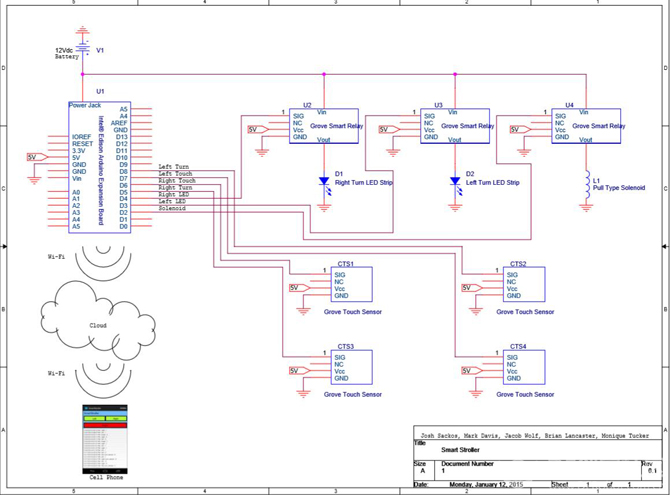Viewport: 670px width, 495px height.
Task: Select the U2 Grove Smart Relay block
Action: pos(324,126)
